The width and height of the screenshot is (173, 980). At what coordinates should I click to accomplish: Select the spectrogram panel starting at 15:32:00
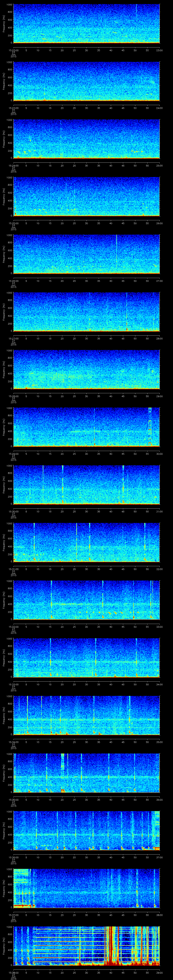87,600
